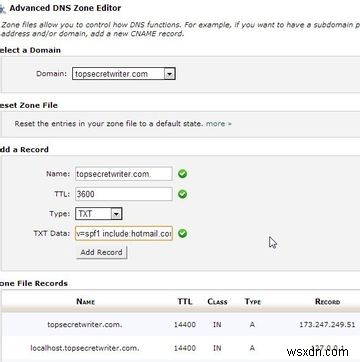Click the IN class in localhost row
This screenshot has width=360, height=362.
[217, 348]
